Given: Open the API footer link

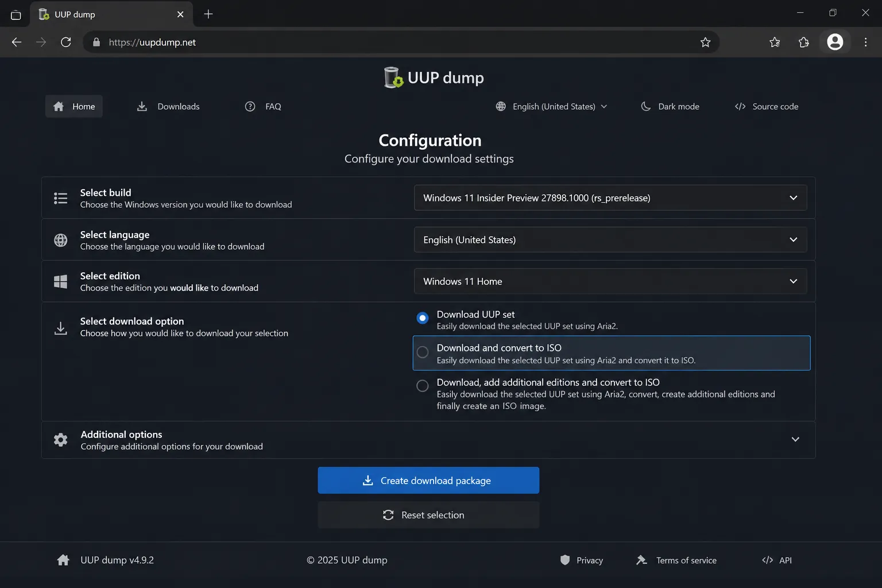Looking at the screenshot, I should point(777,560).
